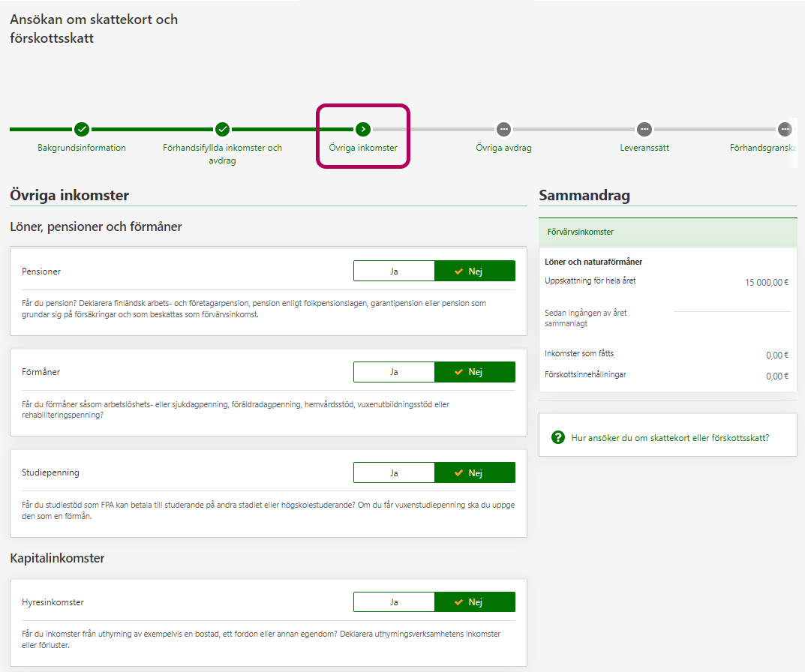This screenshot has height=672, width=805.
Task: Select Ja for Förmåner
Action: point(394,372)
